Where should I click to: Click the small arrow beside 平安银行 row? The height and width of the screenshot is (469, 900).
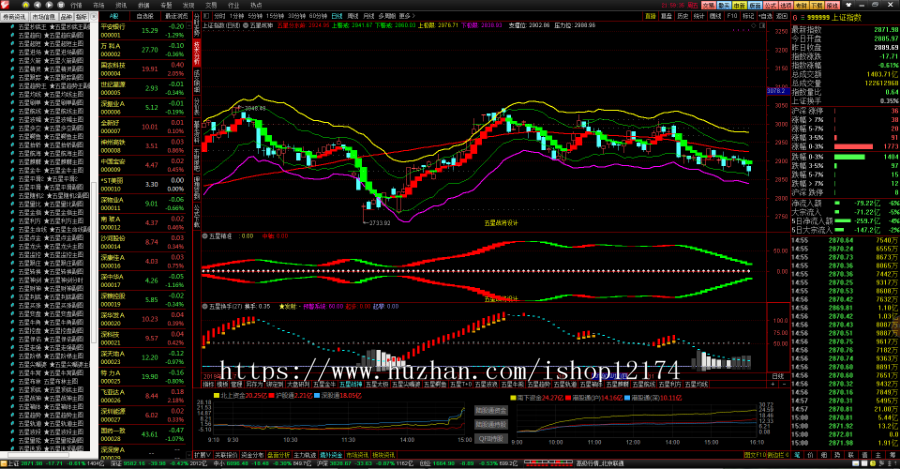(x=188, y=26)
